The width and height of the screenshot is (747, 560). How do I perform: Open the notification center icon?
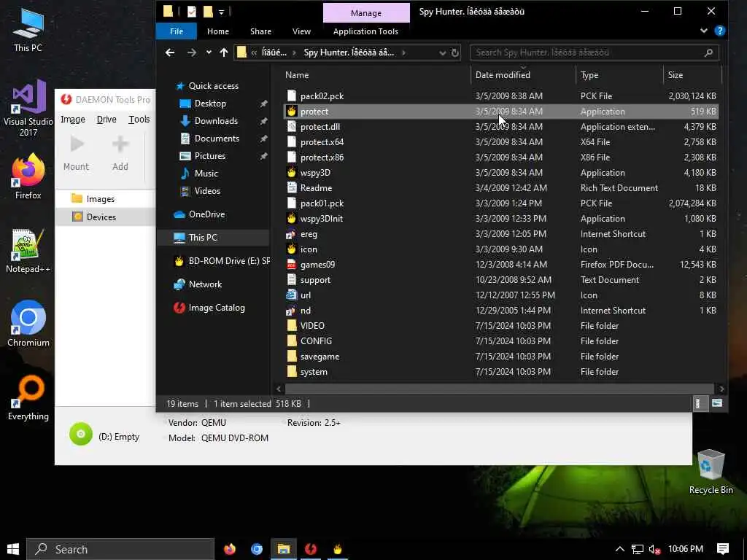coord(722,549)
